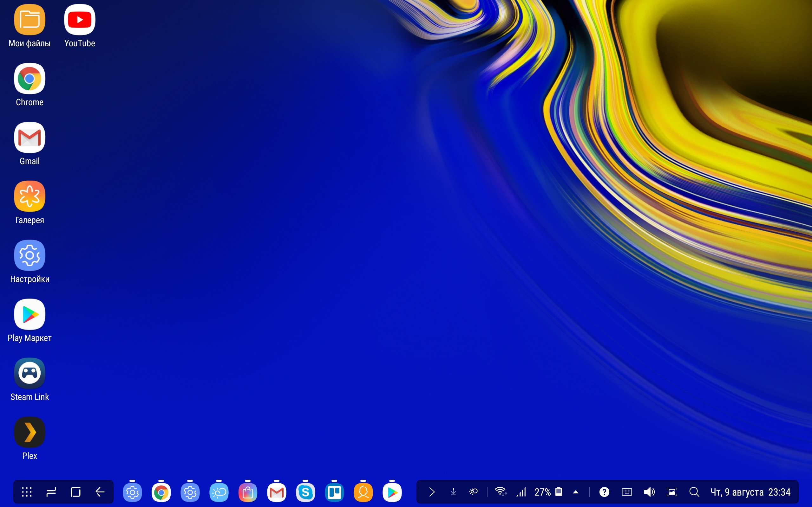Open the Plex app shortcut
812x507 pixels.
coord(29,432)
